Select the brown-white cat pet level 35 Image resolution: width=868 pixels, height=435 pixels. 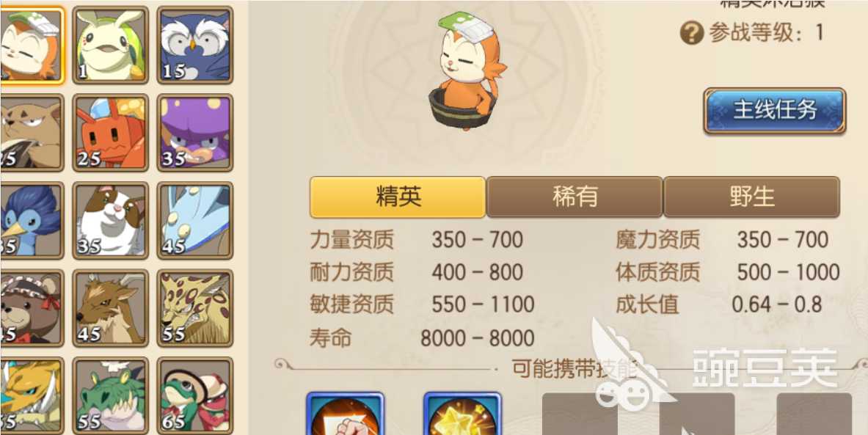[x=111, y=220]
